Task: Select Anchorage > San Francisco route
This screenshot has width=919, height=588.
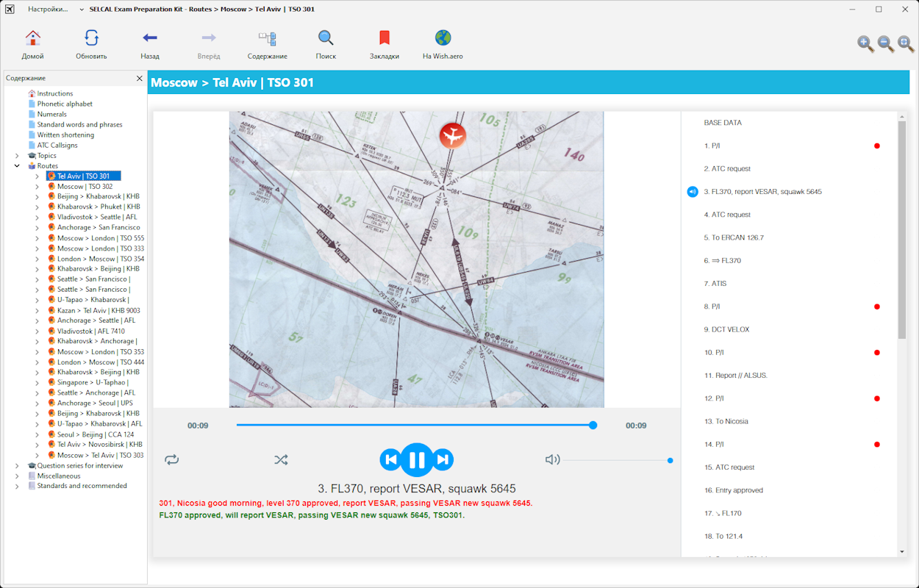Action: pyautogui.click(x=99, y=227)
